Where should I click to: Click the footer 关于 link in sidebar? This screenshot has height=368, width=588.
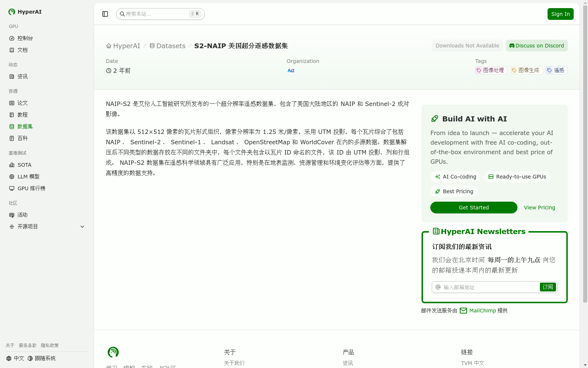click(x=10, y=346)
